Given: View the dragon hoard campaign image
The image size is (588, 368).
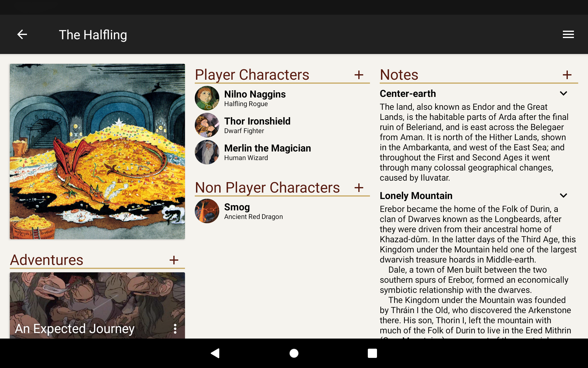Looking at the screenshot, I should [x=97, y=151].
